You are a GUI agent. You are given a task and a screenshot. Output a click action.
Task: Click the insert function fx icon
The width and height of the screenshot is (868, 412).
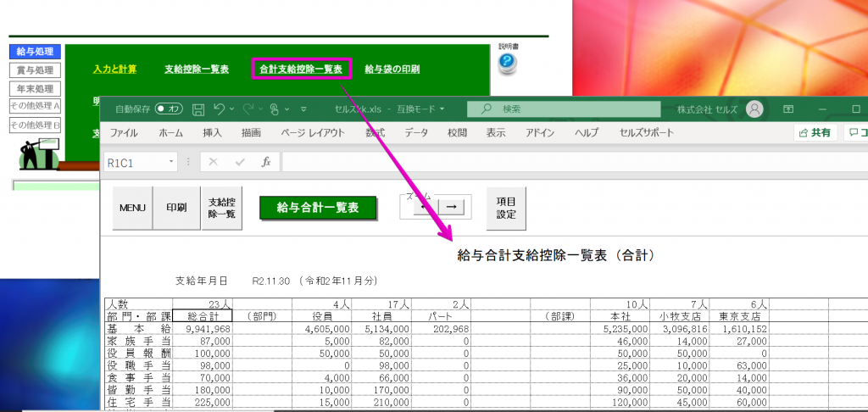(265, 161)
